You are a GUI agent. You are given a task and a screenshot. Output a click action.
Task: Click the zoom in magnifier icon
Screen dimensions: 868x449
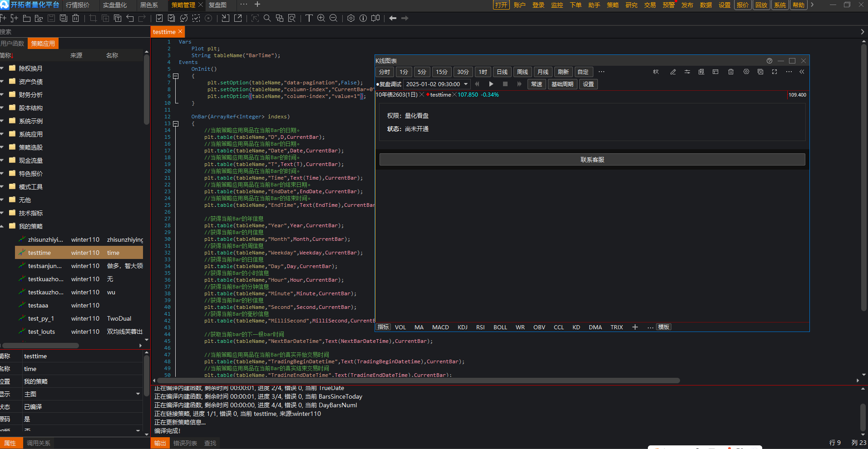(x=321, y=18)
